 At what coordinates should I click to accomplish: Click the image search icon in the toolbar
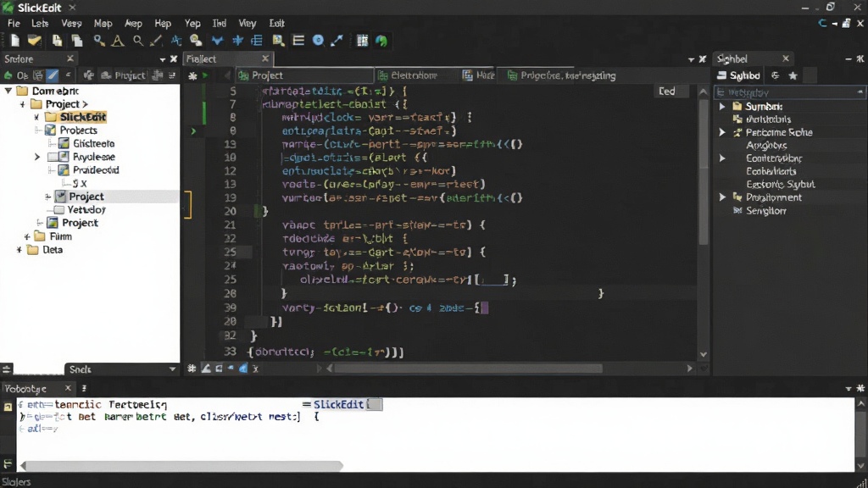278,41
